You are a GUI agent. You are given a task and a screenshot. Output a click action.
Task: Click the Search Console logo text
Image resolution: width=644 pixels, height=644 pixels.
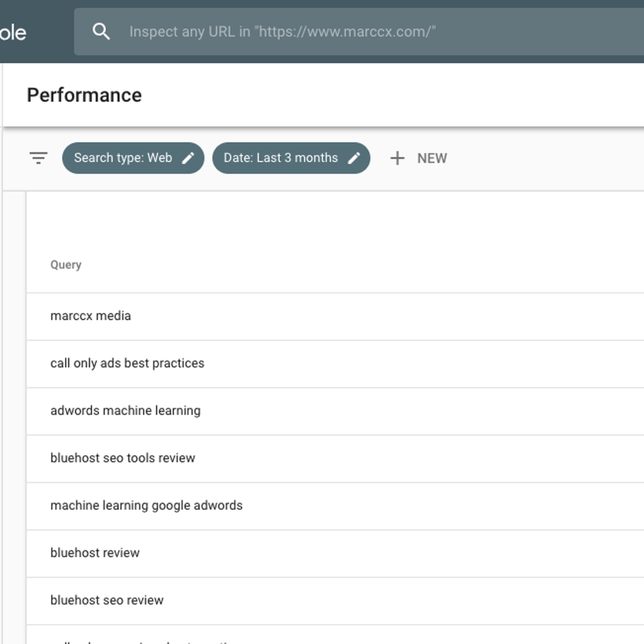click(13, 33)
